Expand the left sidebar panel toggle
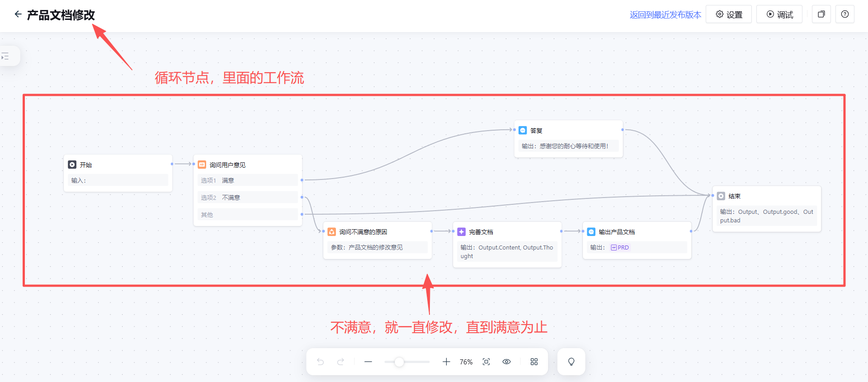 [5, 57]
